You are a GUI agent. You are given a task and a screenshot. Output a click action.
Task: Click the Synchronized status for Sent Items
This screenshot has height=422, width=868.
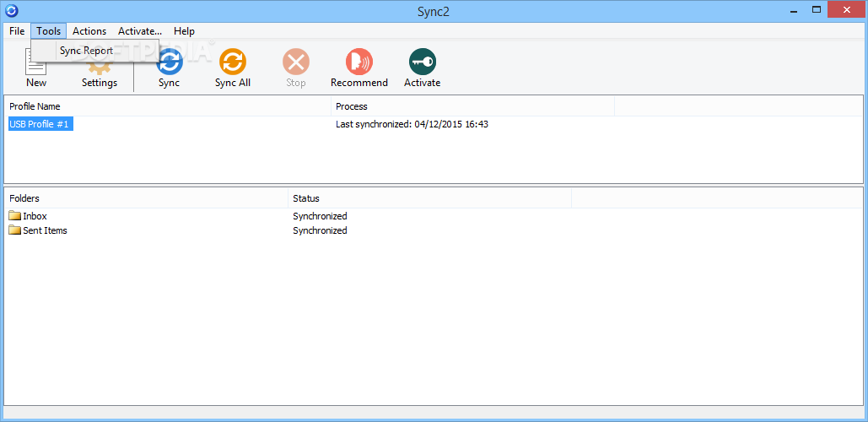pos(320,230)
